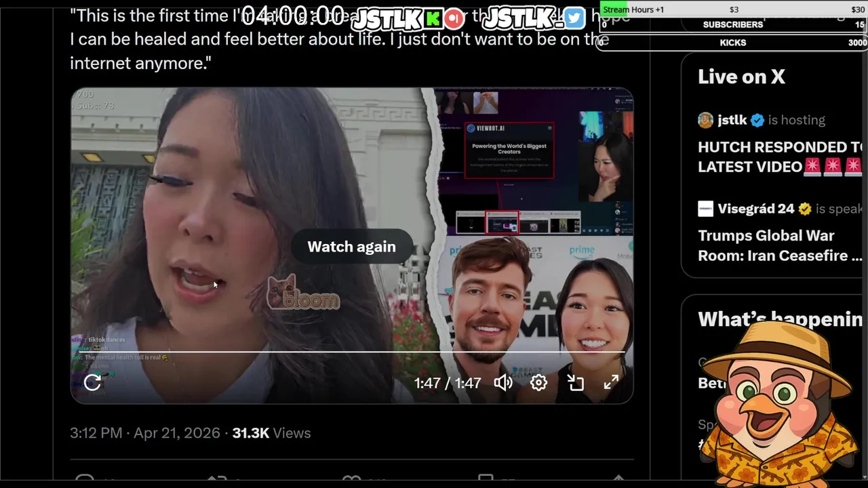
Task: Open jstlk's profile avatar in Live on X
Action: (705, 120)
